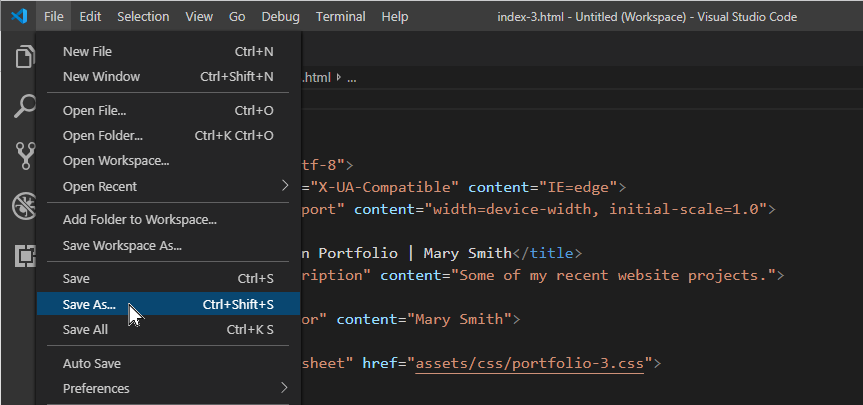Follow the assets/css/portfolio-3.css link
This screenshot has width=863, height=405.
coord(529,364)
